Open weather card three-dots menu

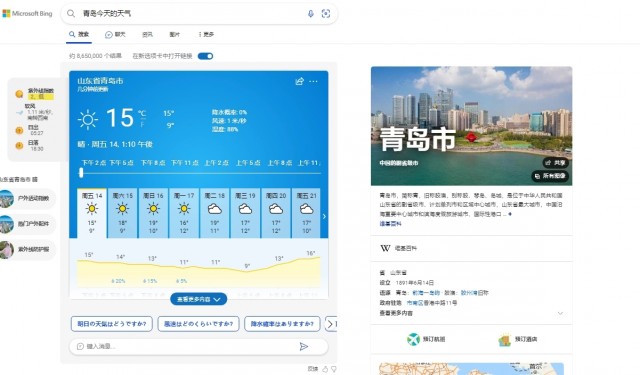(x=313, y=81)
